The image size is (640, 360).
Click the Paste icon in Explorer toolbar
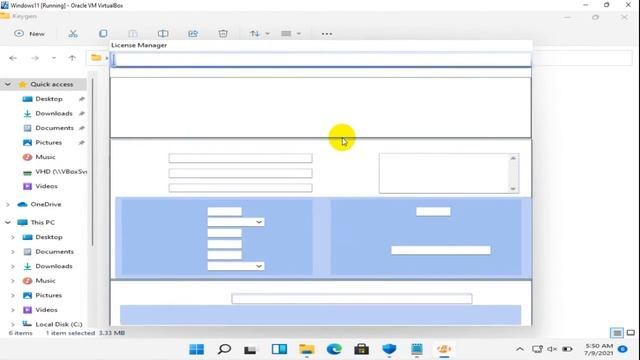tap(133, 34)
